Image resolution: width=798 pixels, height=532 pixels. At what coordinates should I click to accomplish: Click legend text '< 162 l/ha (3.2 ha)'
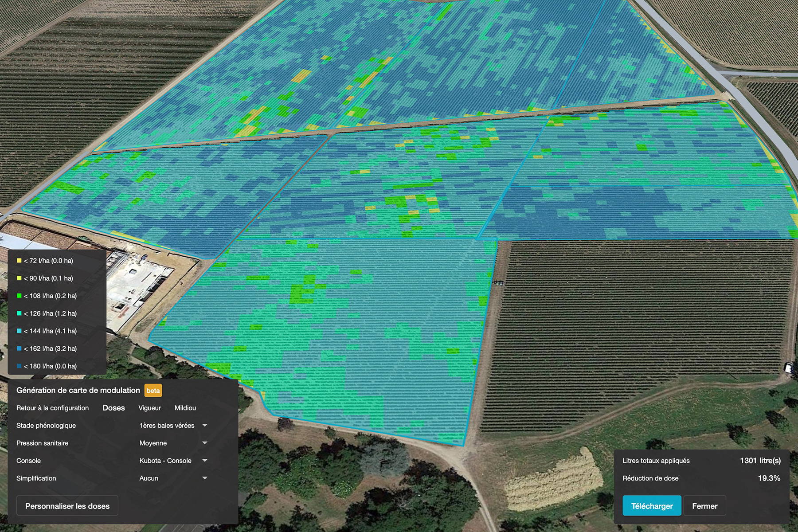click(x=50, y=348)
